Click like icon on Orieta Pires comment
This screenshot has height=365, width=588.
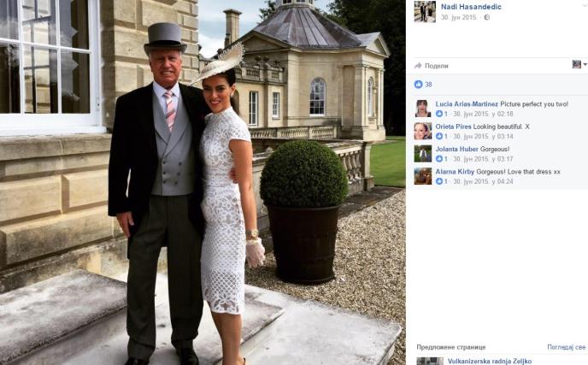point(438,136)
